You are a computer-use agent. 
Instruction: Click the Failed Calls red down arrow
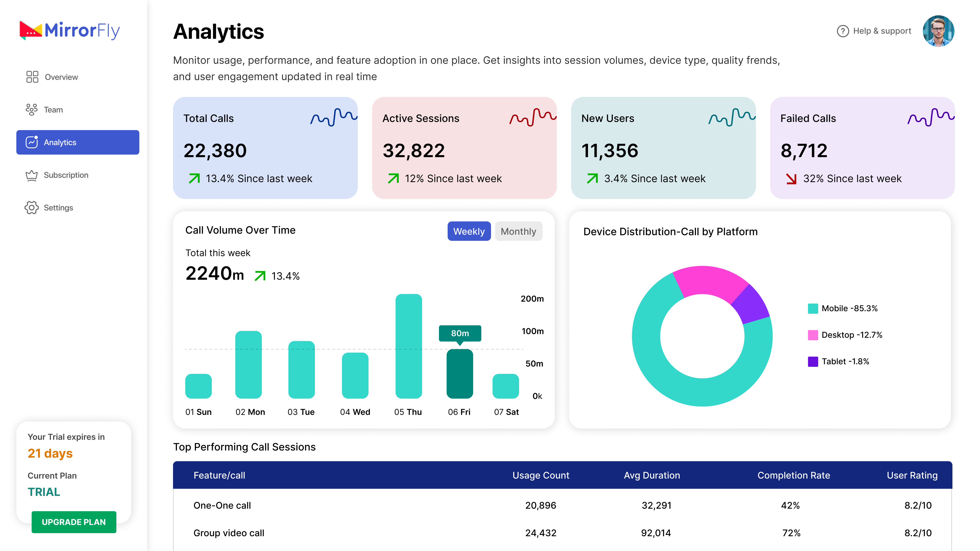(x=791, y=179)
